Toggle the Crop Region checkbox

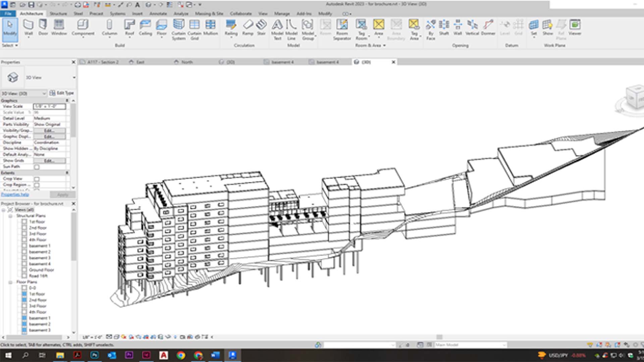click(x=36, y=185)
